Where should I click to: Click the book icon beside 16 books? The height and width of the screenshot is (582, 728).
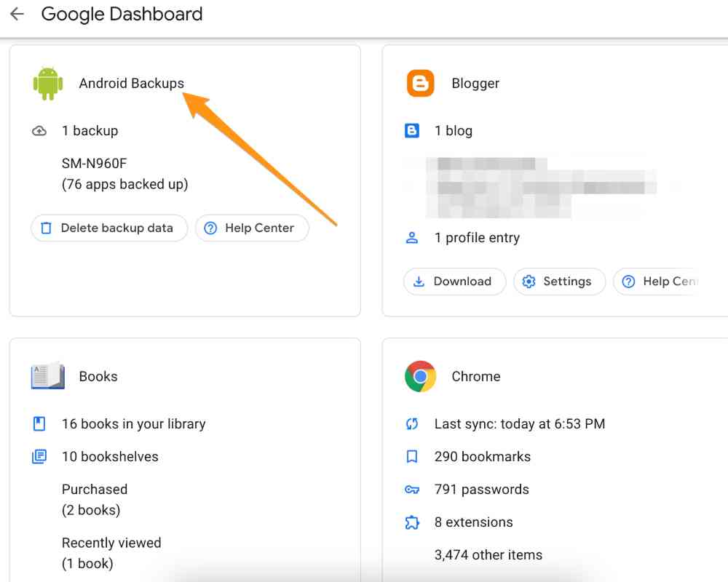(x=39, y=423)
